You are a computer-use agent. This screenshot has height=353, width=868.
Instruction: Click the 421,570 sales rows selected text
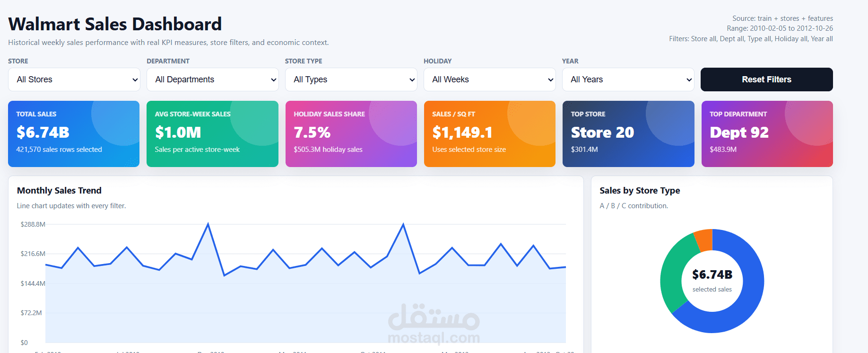(x=59, y=150)
